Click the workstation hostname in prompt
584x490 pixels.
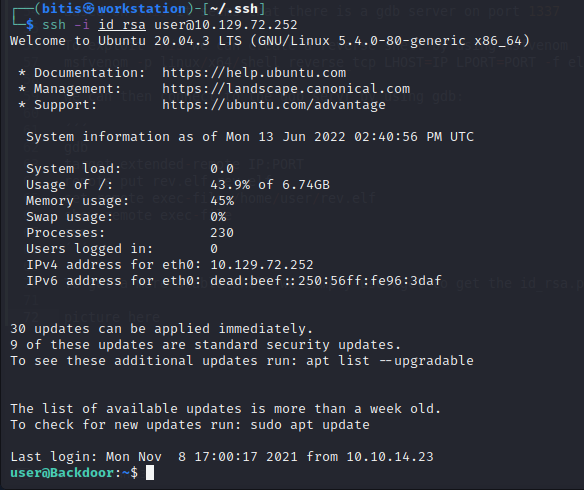tap(142, 9)
